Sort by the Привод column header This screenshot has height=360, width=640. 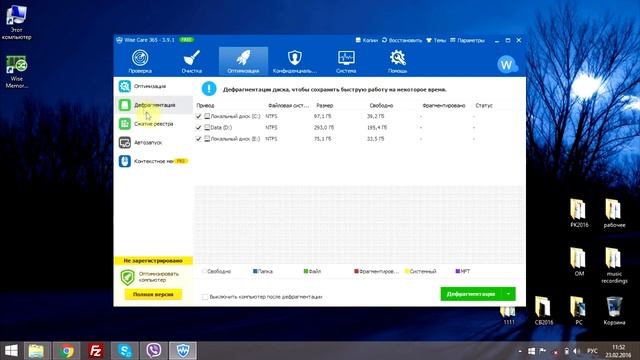tap(205, 105)
